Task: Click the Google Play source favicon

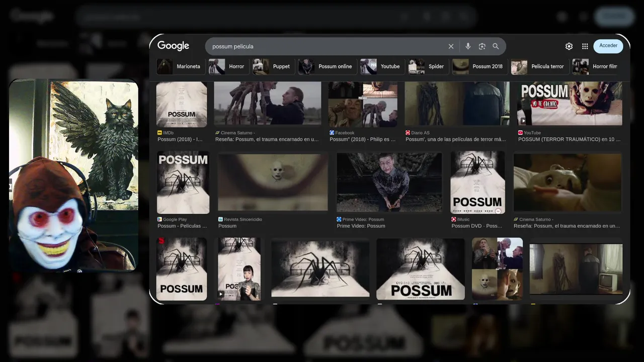Action: (159, 219)
